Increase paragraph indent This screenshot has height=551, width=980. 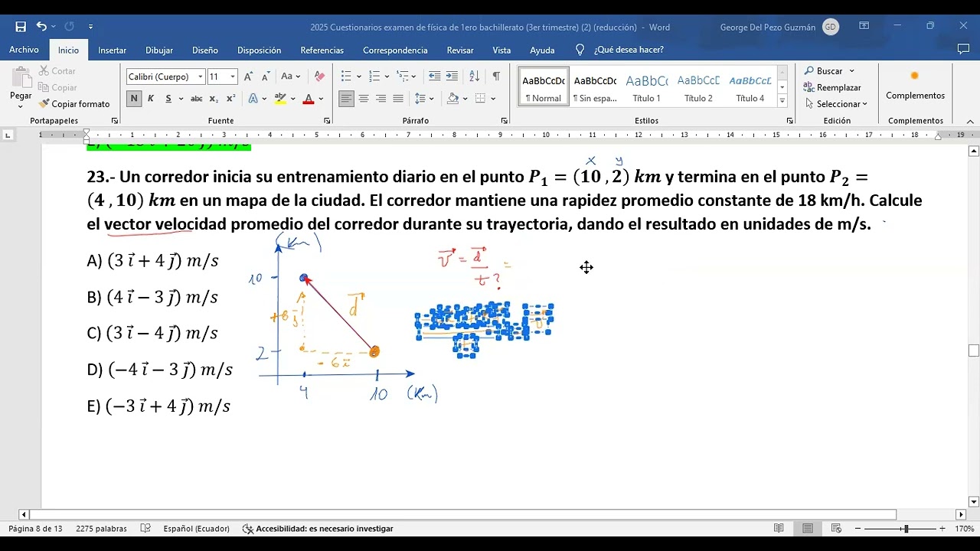[x=452, y=77]
